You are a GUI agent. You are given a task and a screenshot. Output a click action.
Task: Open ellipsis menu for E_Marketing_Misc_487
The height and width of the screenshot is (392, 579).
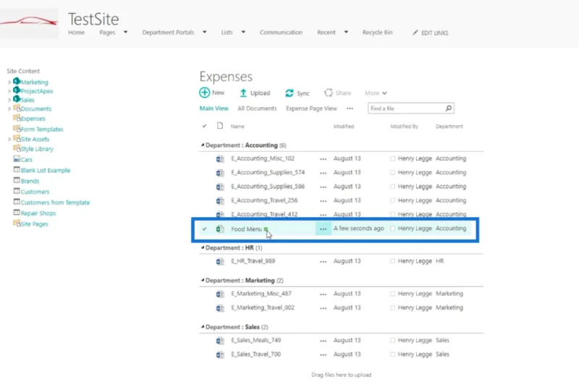[x=323, y=294]
